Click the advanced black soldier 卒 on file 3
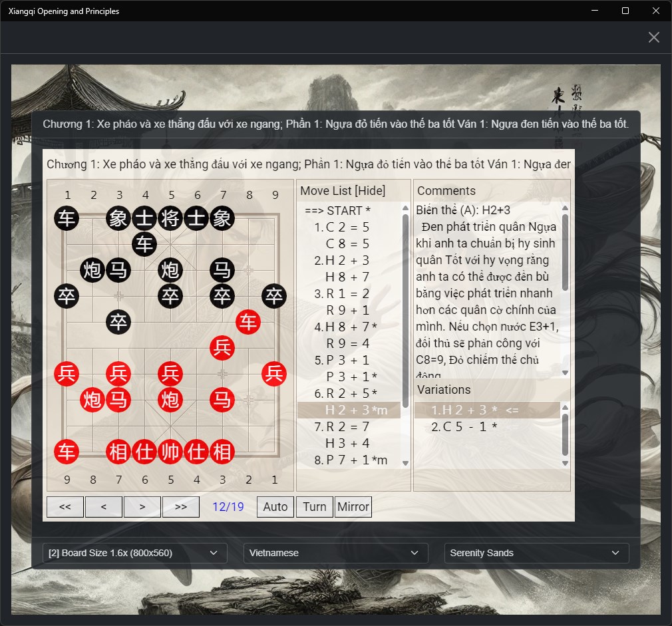This screenshot has width=672, height=626. (118, 322)
